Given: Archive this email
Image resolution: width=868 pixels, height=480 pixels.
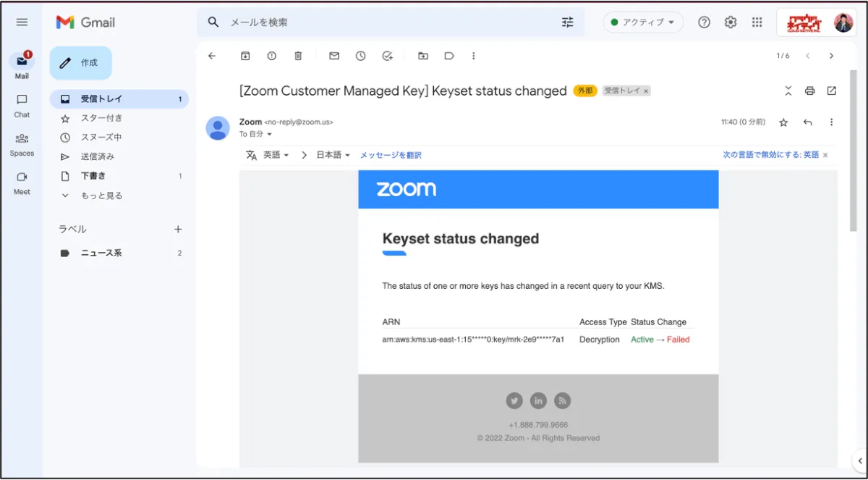Looking at the screenshot, I should [x=245, y=56].
